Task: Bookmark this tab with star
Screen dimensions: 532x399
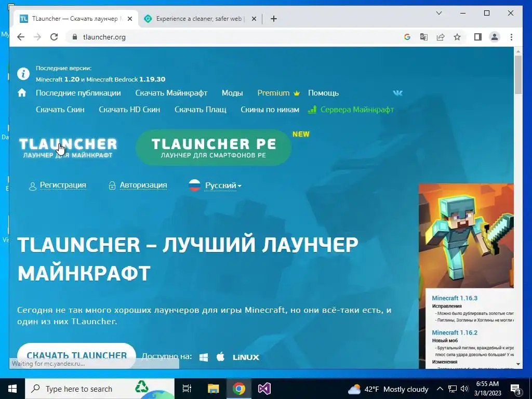Action: tap(457, 37)
